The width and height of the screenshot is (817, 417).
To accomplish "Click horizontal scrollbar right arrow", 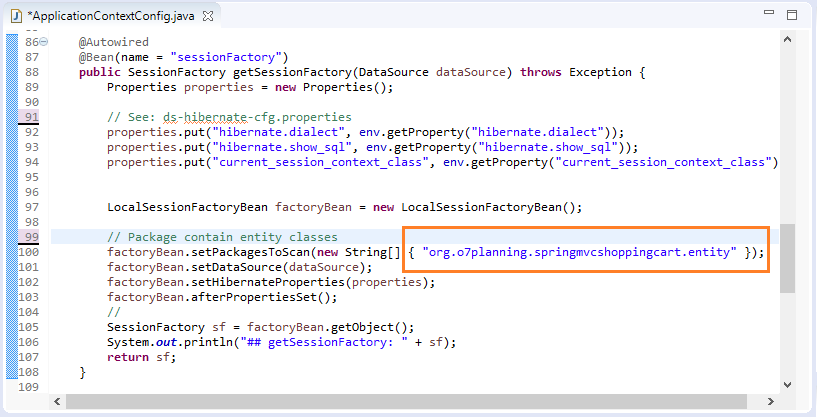I will (x=770, y=401).
